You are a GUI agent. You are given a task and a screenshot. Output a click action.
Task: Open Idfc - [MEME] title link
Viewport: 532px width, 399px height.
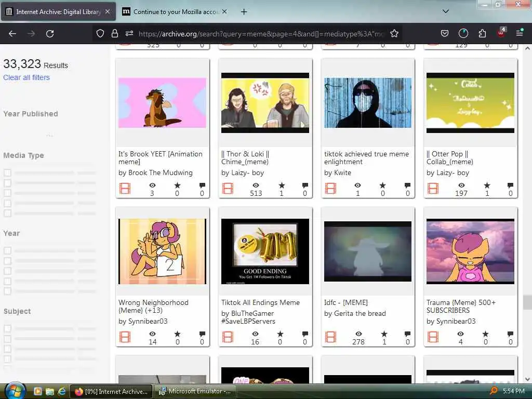(345, 302)
